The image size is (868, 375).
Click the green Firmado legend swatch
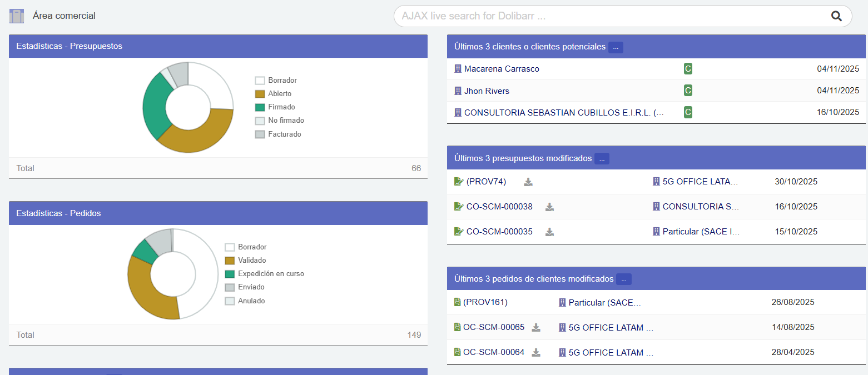click(260, 107)
